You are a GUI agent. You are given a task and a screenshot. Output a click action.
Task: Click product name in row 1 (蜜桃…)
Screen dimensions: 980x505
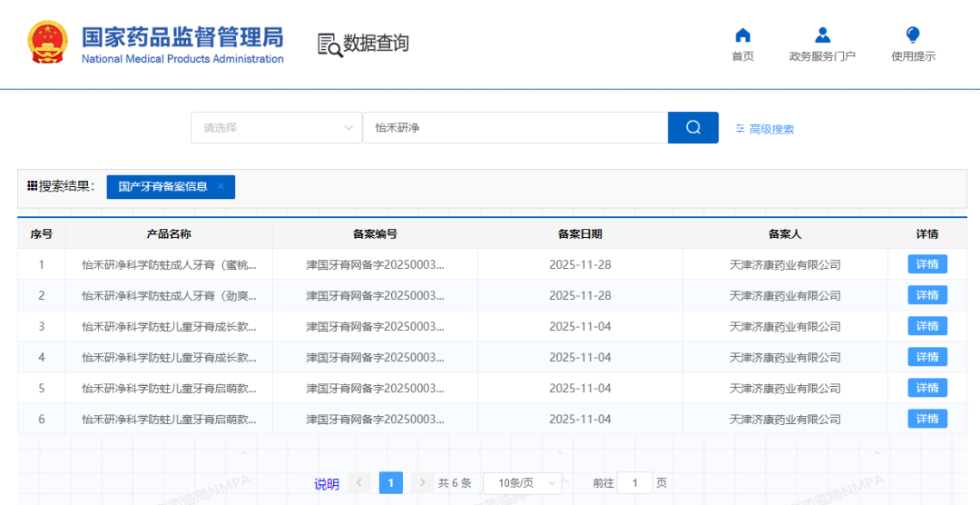tap(169, 264)
